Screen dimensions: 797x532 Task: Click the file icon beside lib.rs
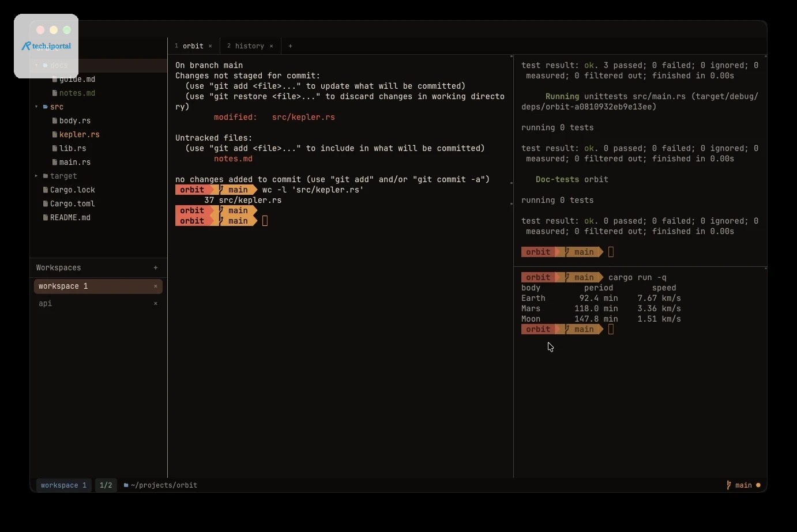coord(55,148)
